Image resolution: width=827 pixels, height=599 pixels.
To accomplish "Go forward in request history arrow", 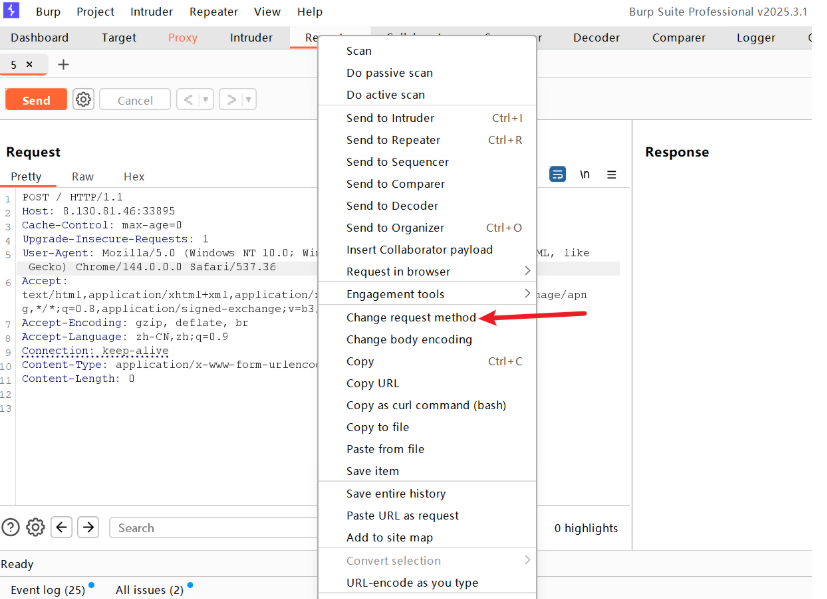I will pos(231,99).
